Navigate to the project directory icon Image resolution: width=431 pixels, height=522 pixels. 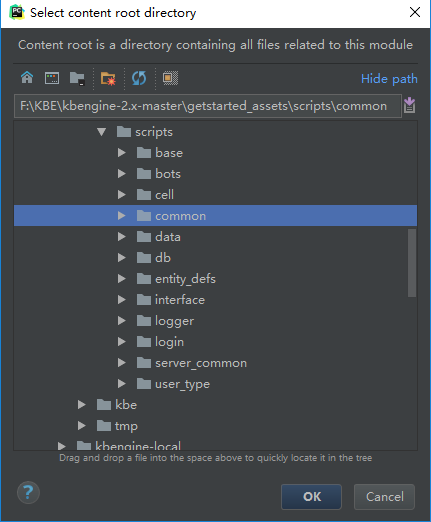tap(77, 79)
